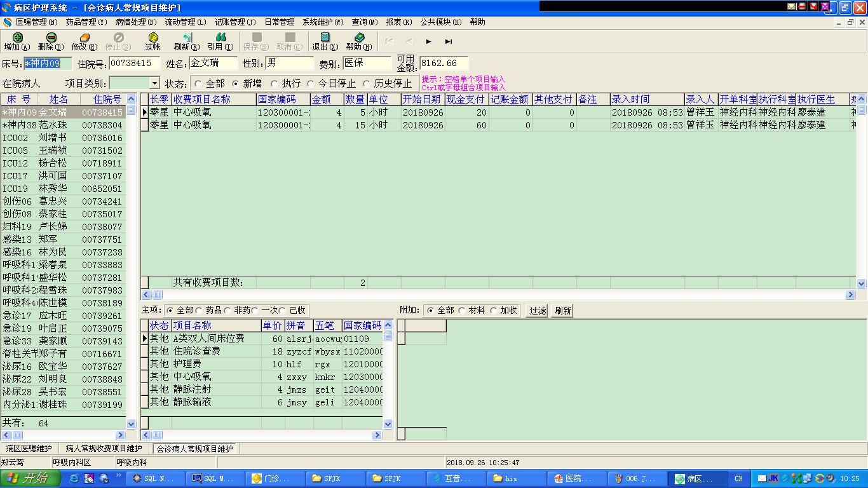Switch to 病人常规收费项目维护 tab
The width and height of the screenshot is (868, 488).
click(x=104, y=449)
